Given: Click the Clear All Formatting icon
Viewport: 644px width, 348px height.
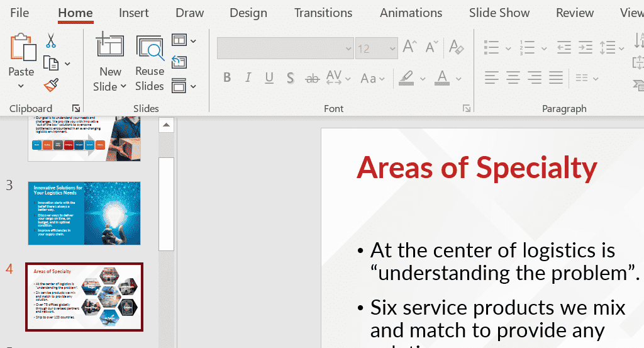Looking at the screenshot, I should (457, 48).
